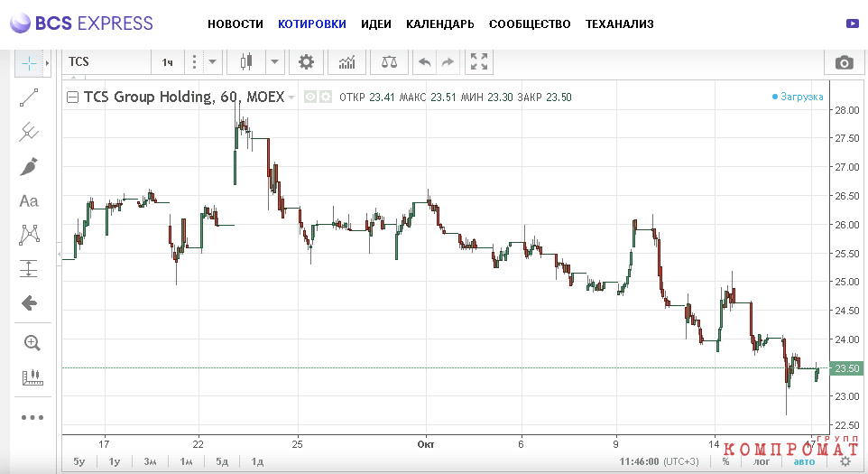The width and height of the screenshot is (868, 474).
Task: Click the Окт date label on time axis
Action: pyautogui.click(x=426, y=444)
